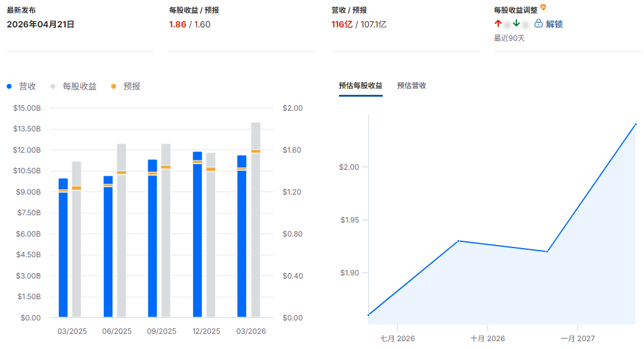The image size is (644, 349).
Task: Click the 09/2025 axis label
Action: (162, 331)
